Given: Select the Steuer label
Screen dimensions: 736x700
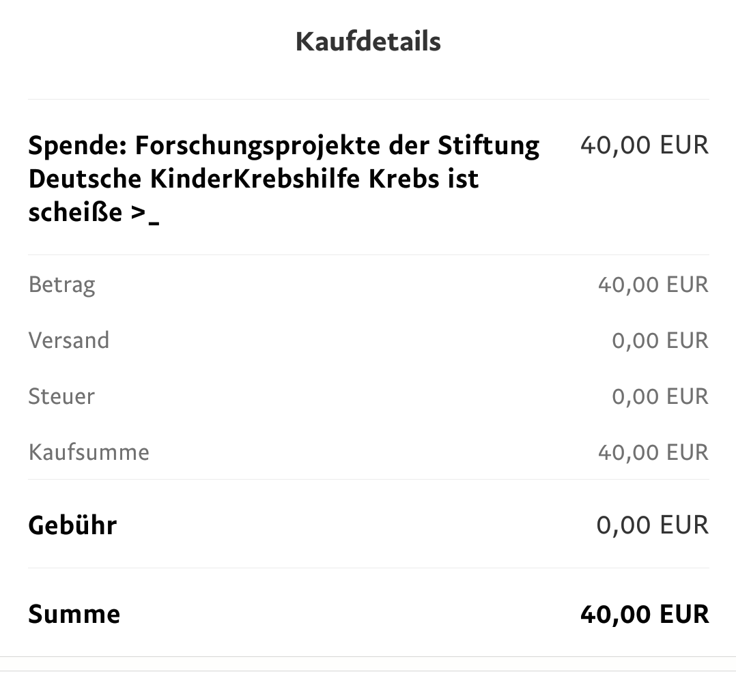Looking at the screenshot, I should [x=61, y=396].
